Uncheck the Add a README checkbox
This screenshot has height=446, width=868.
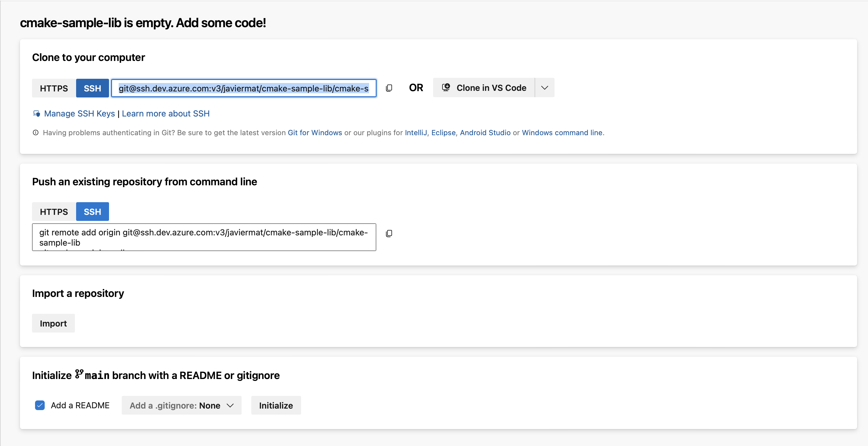tap(40, 405)
